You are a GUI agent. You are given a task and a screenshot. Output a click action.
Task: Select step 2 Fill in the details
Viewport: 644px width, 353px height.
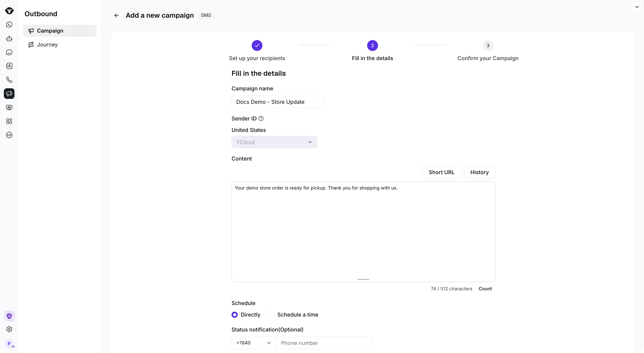pyautogui.click(x=372, y=46)
